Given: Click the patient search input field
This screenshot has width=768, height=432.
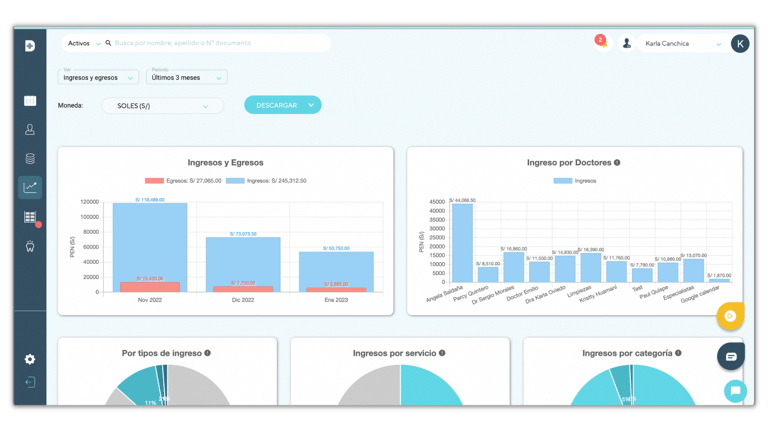Looking at the screenshot, I should tap(220, 43).
